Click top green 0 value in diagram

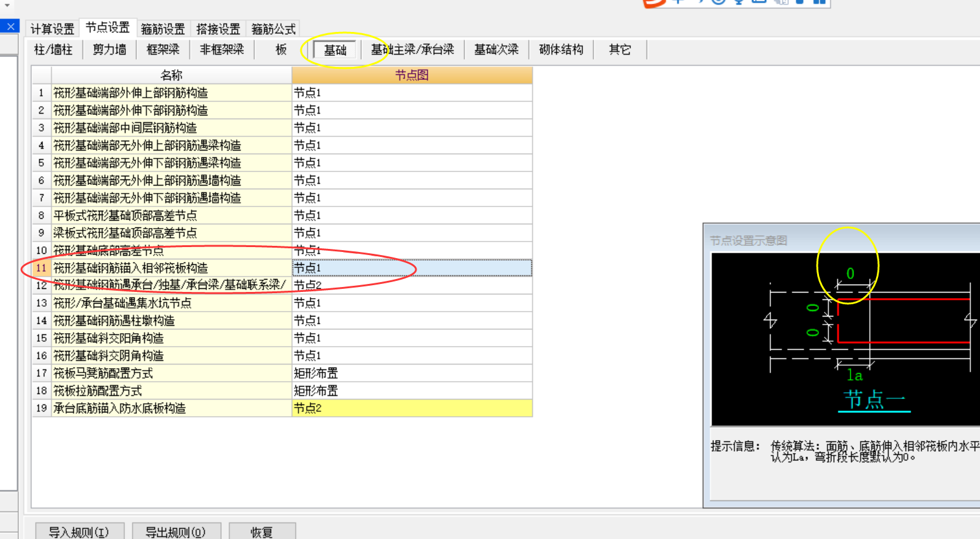pos(850,273)
